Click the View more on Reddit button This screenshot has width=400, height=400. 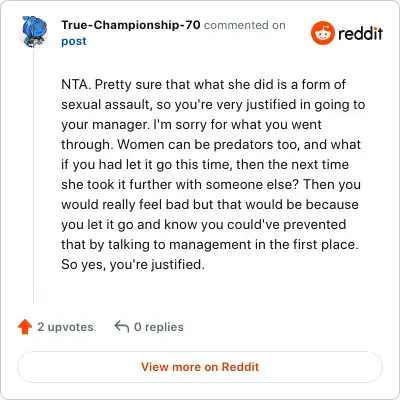pyautogui.click(x=200, y=367)
